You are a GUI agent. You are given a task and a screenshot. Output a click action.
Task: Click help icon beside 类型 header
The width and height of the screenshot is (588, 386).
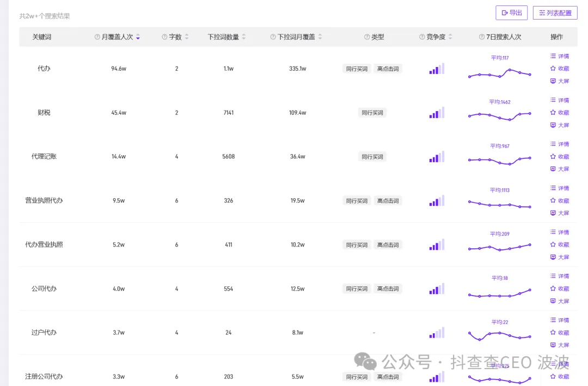tap(367, 37)
